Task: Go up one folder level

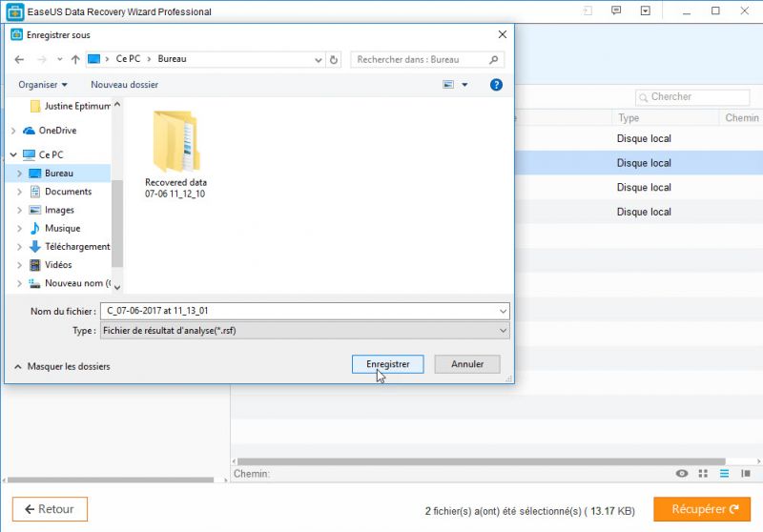Action: [75, 59]
